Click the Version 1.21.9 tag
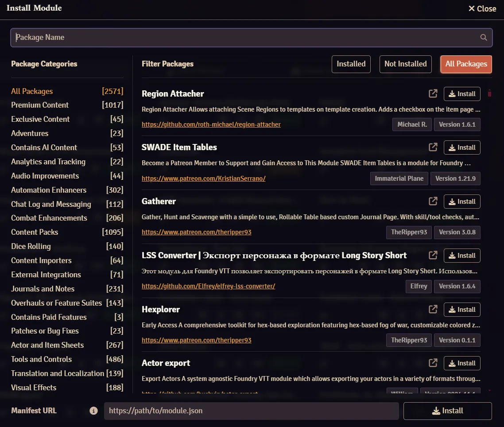The width and height of the screenshot is (504, 427). [455, 179]
